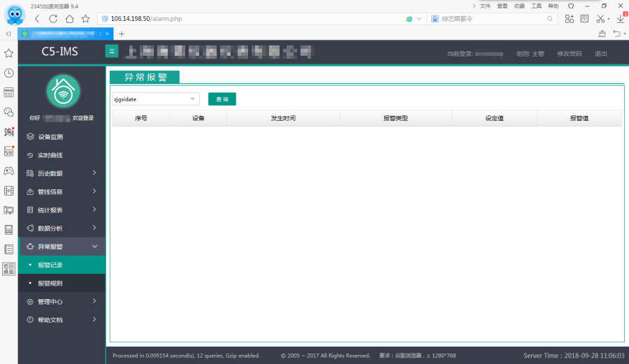Open video film icon in sidebar
This screenshot has height=364, width=629.
[8, 191]
